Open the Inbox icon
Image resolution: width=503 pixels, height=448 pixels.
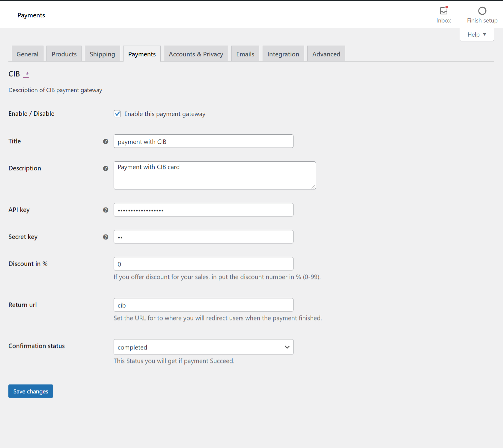tap(444, 11)
